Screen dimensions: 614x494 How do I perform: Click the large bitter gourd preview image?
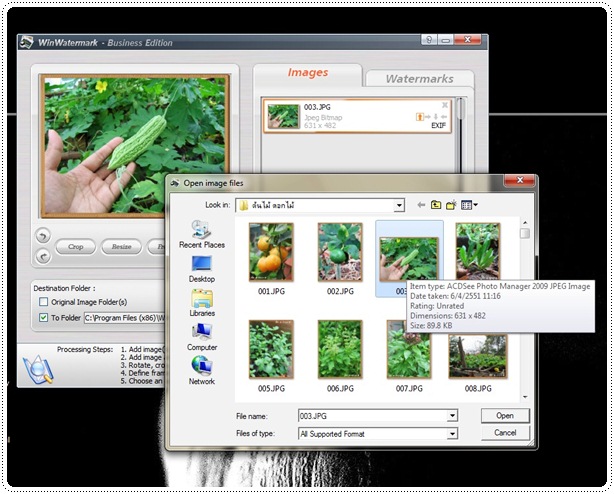[x=135, y=146]
